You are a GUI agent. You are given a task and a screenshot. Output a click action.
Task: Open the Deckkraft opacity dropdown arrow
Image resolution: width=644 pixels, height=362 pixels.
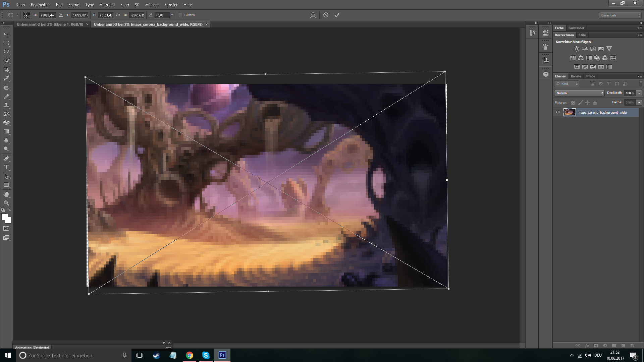pyautogui.click(x=639, y=93)
